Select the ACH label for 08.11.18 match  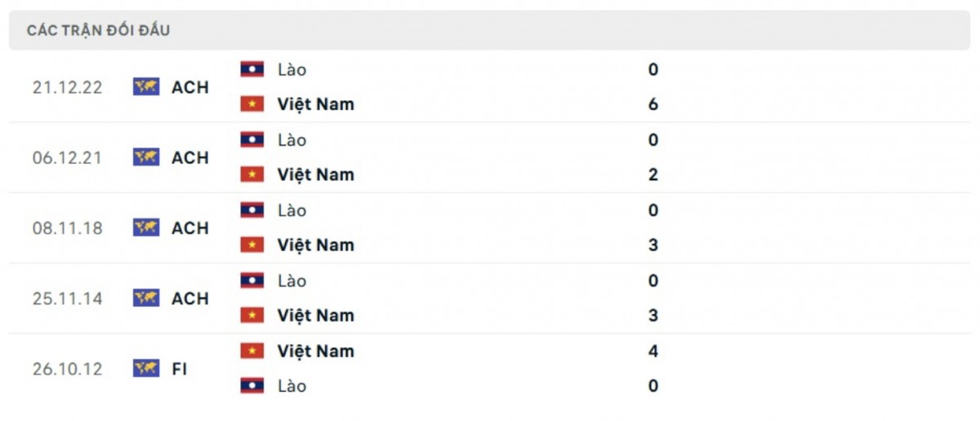click(x=190, y=228)
